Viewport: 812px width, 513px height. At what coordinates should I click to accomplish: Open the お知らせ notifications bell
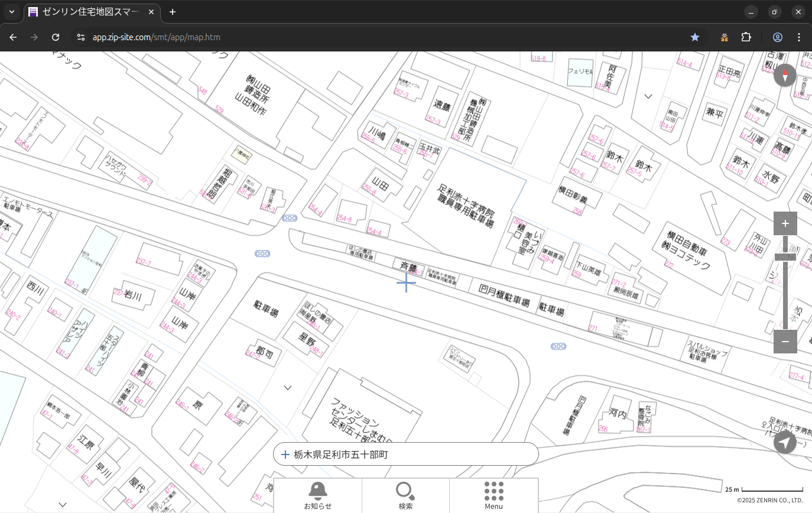click(318, 495)
